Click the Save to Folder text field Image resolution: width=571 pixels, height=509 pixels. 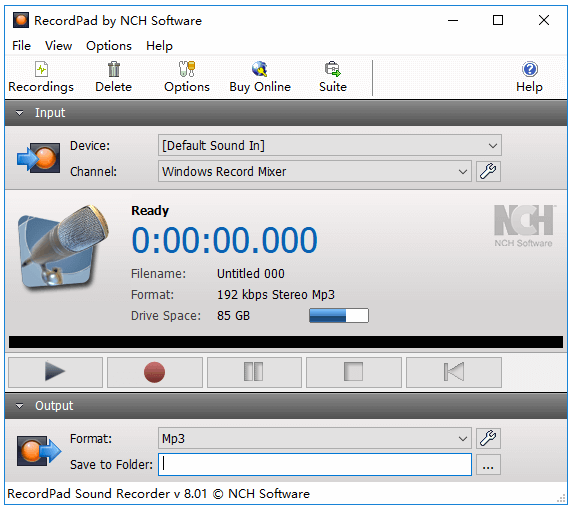coord(315,465)
